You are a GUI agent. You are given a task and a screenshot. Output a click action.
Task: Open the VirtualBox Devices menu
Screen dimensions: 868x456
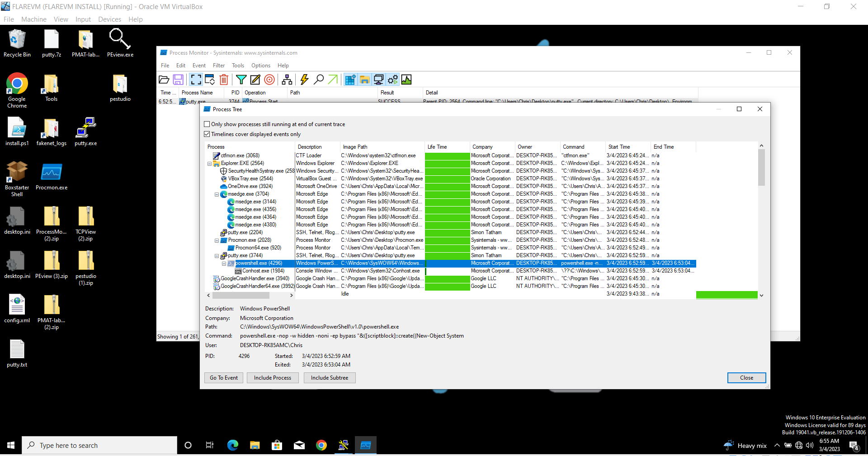pyautogui.click(x=109, y=19)
